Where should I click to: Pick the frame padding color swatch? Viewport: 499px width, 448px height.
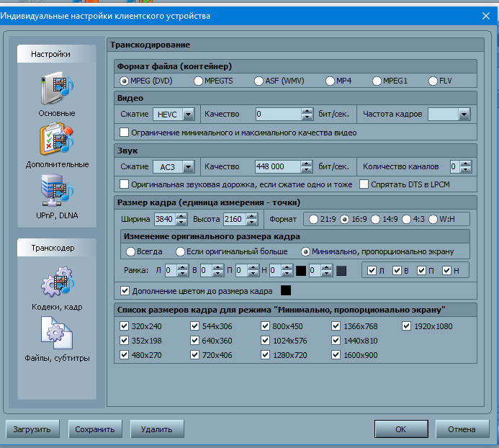pos(286,291)
